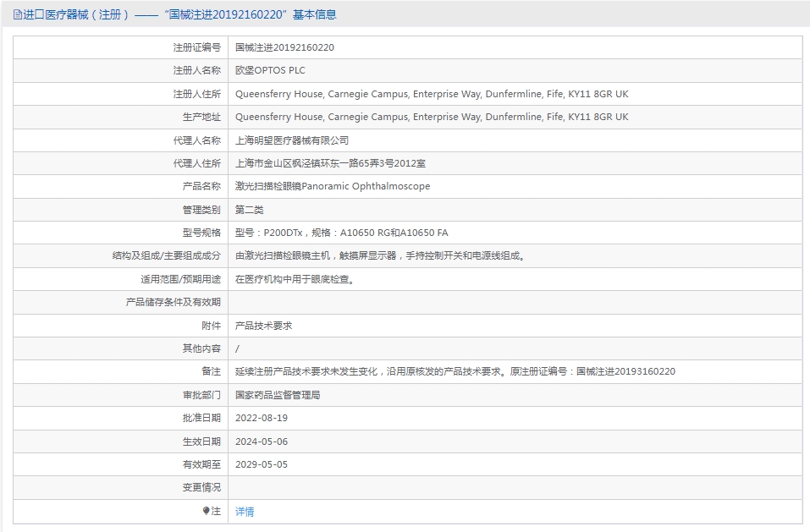This screenshot has width=810, height=532.
Task: Click approval date 2022-08-19
Action: [x=262, y=418]
